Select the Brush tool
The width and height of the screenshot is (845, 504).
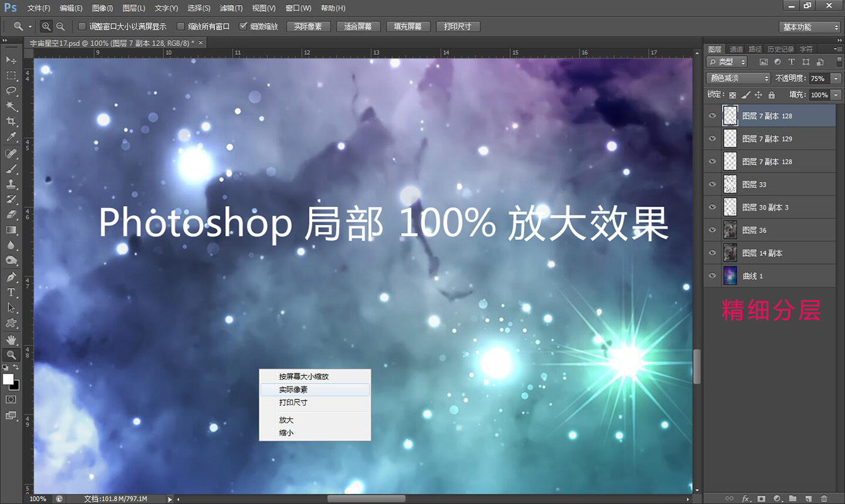tap(11, 169)
